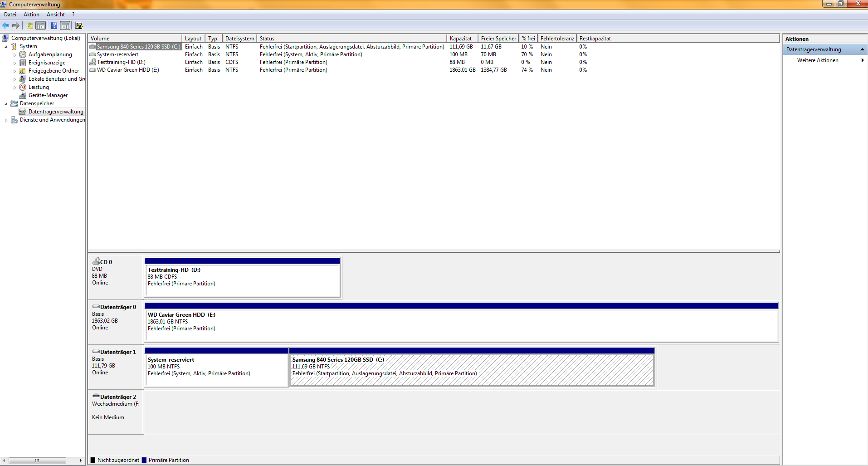Click the Up one level folder icon

pos(30,25)
